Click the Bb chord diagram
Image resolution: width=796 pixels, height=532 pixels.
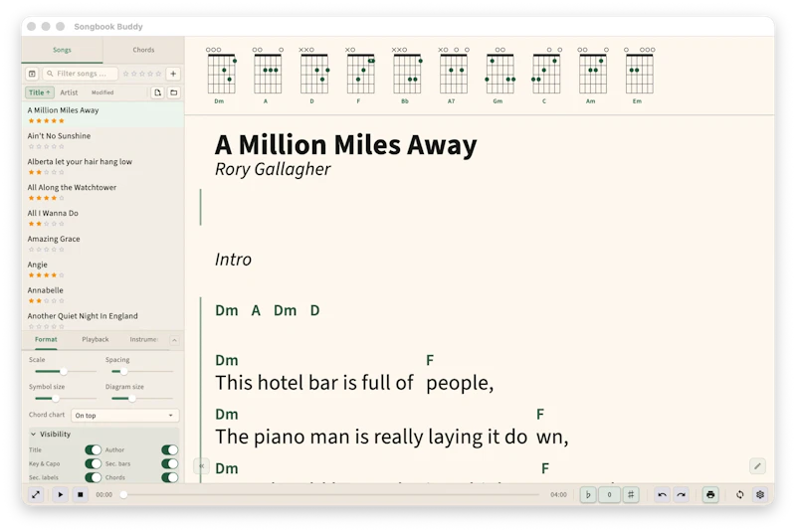point(407,76)
